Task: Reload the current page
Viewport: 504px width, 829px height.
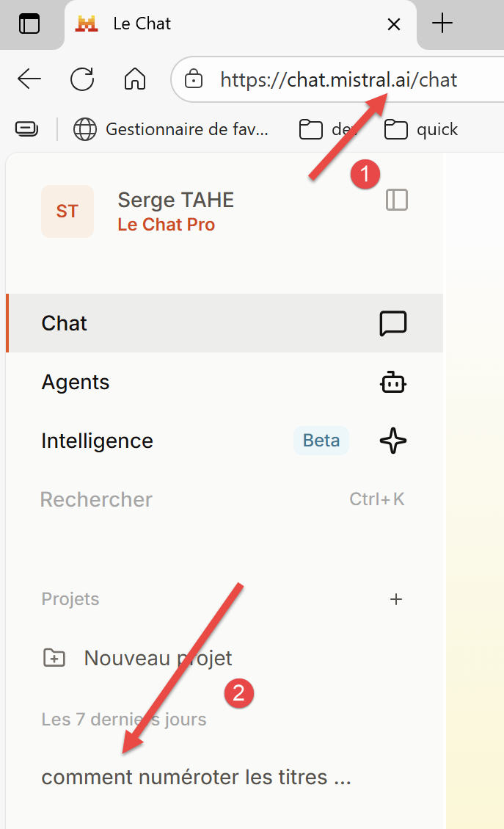Action: tap(82, 79)
